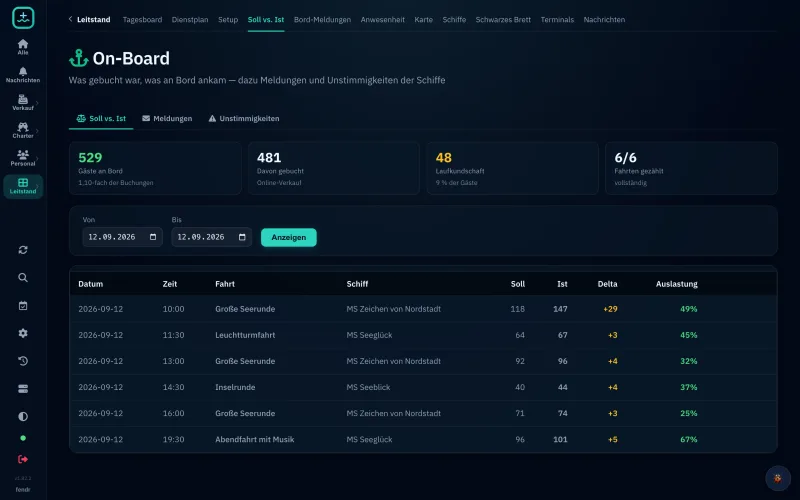The image size is (800, 500).
Task: Open the Von date calendar picker
Action: click(x=153, y=237)
